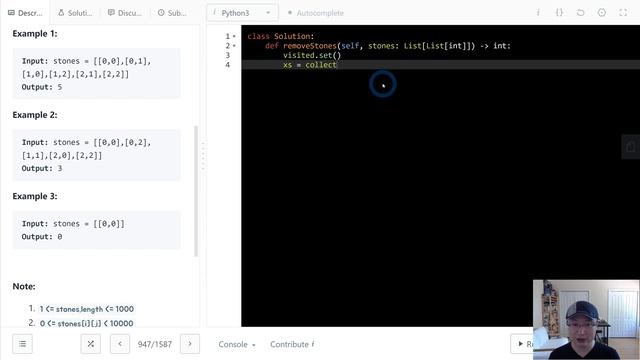This screenshot has height=360, width=640.
Task: Enter fullscreen mode icon
Action: [623, 13]
